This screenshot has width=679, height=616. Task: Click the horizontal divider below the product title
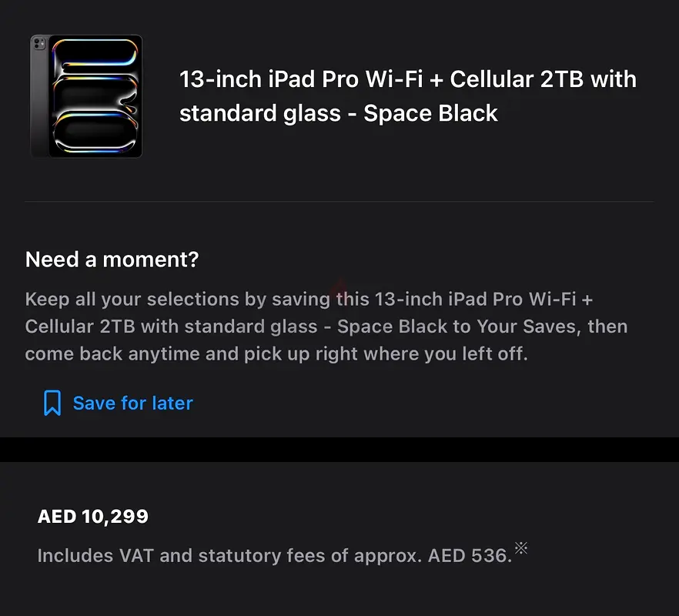point(339,202)
